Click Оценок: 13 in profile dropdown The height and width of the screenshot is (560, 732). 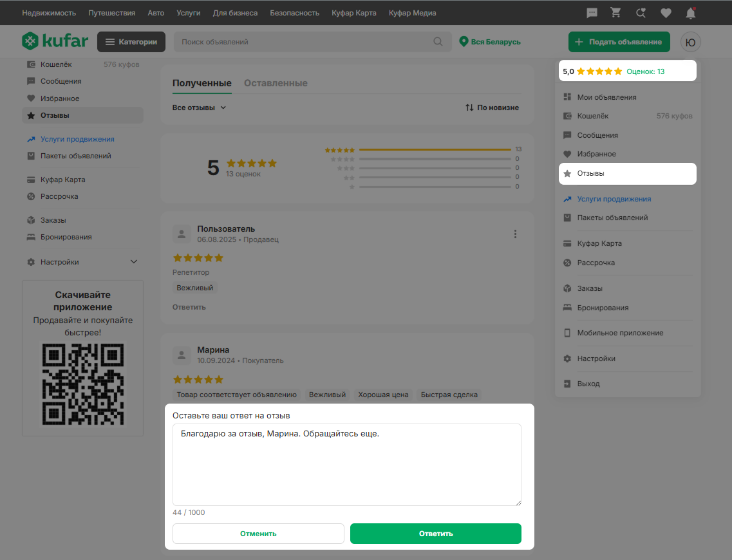pos(645,71)
